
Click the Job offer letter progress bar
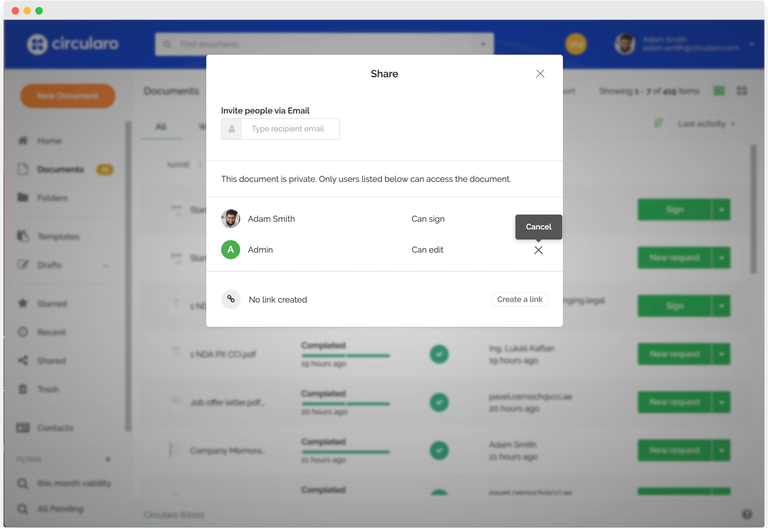point(345,404)
